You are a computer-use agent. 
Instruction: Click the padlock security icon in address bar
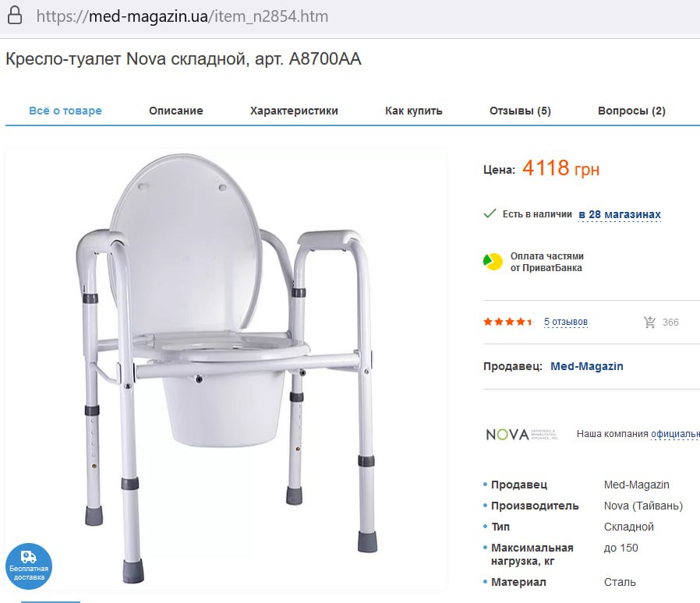(15, 16)
